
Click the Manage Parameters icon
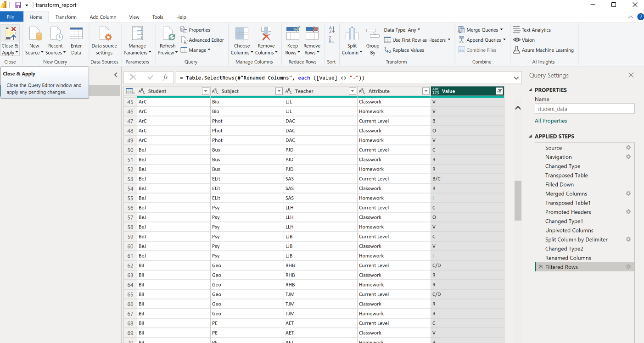click(x=137, y=34)
